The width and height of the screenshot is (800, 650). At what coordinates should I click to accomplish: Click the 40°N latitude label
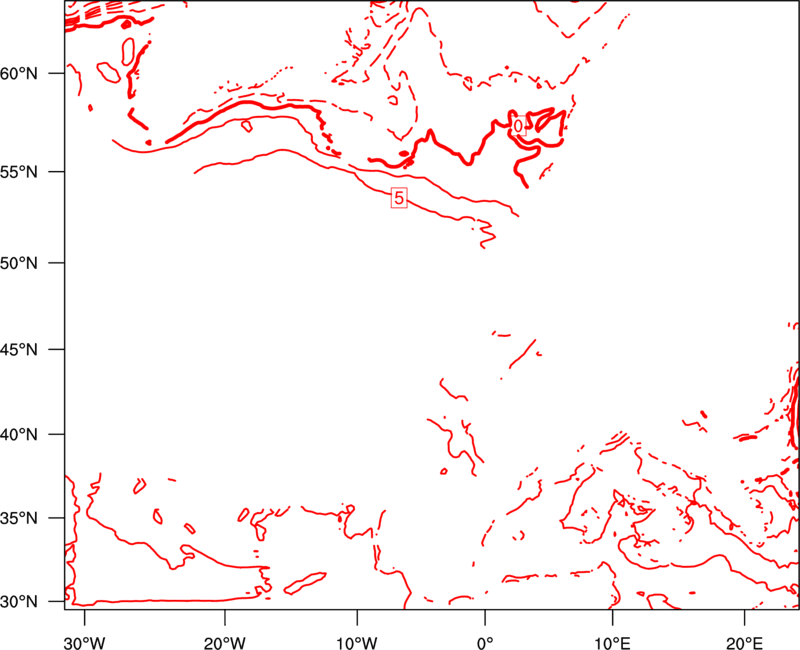coord(19,435)
